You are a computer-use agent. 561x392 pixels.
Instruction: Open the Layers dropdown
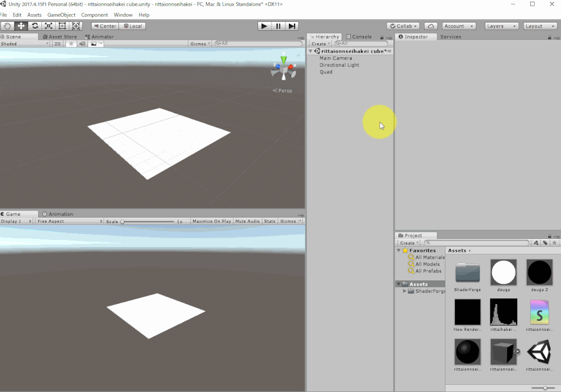(502, 26)
